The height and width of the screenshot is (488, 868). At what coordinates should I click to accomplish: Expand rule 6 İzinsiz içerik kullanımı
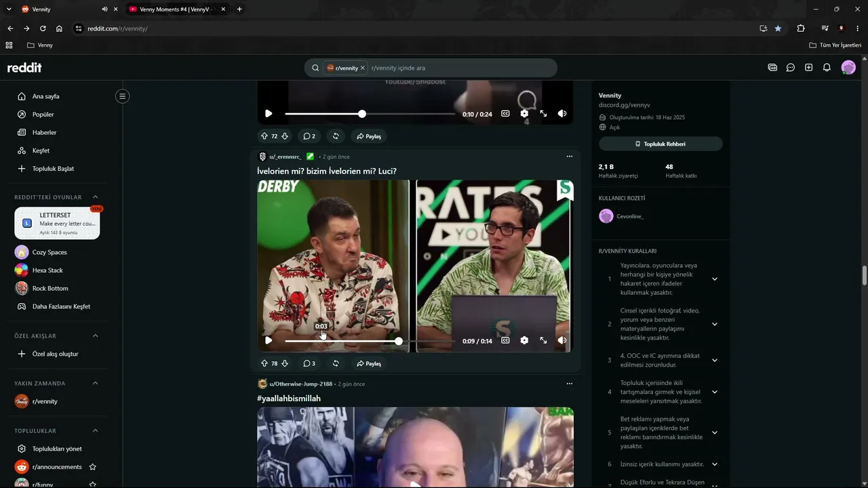pyautogui.click(x=714, y=464)
